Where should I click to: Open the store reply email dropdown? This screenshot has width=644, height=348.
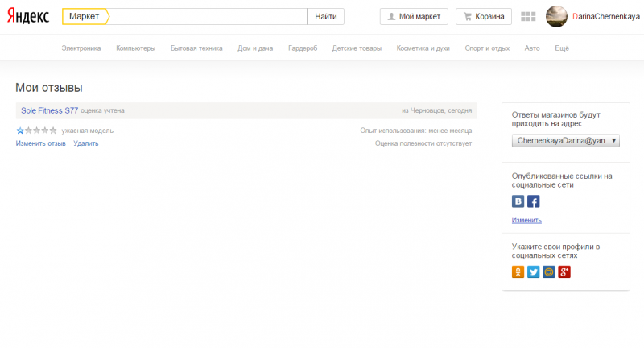coord(566,140)
